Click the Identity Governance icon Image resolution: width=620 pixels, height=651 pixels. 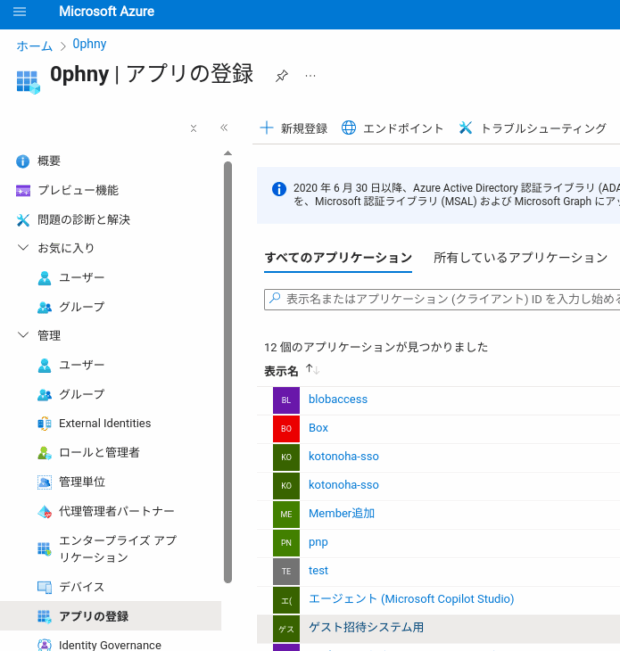pyautogui.click(x=44, y=645)
